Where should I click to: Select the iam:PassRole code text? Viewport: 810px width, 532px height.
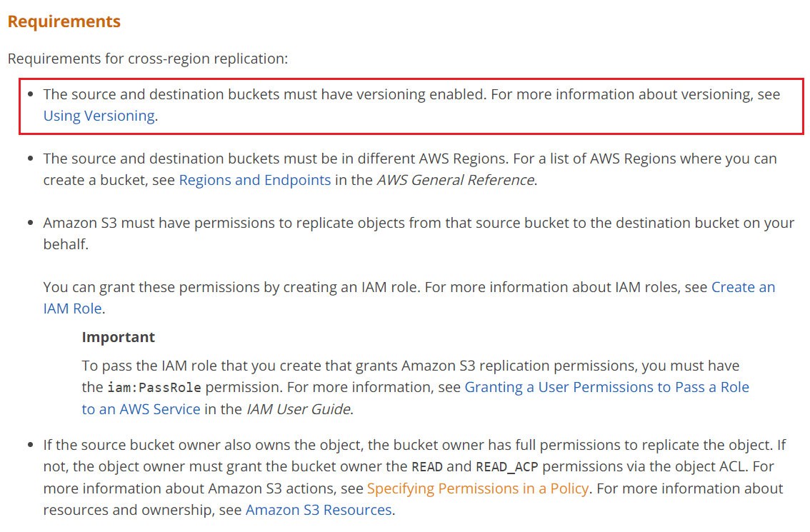pyautogui.click(x=154, y=387)
